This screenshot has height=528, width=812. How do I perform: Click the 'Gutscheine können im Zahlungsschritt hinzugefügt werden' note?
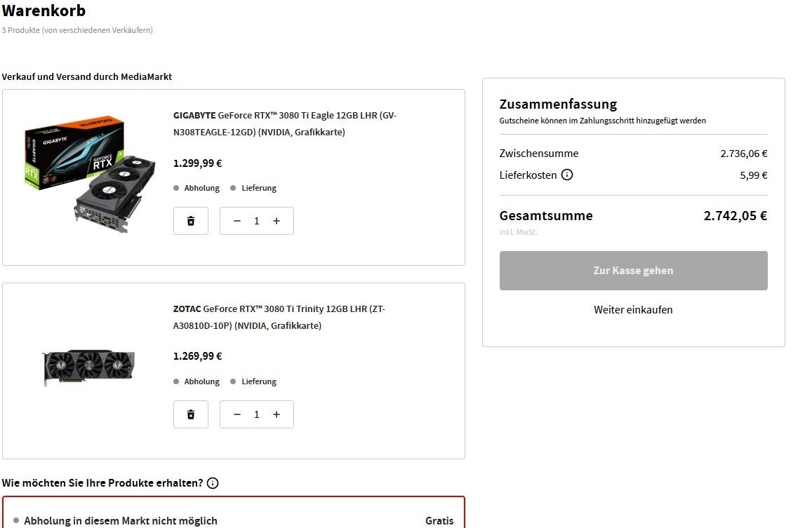[602, 121]
